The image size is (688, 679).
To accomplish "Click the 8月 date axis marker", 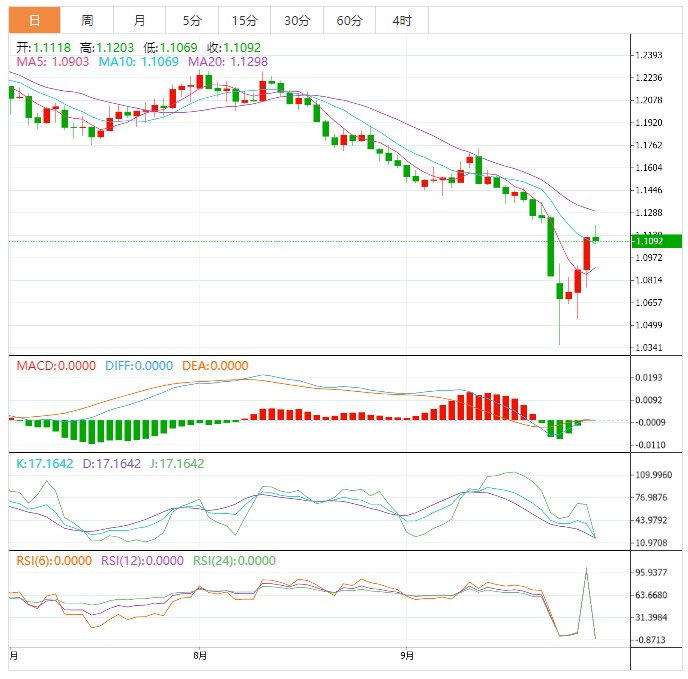I will click(200, 656).
